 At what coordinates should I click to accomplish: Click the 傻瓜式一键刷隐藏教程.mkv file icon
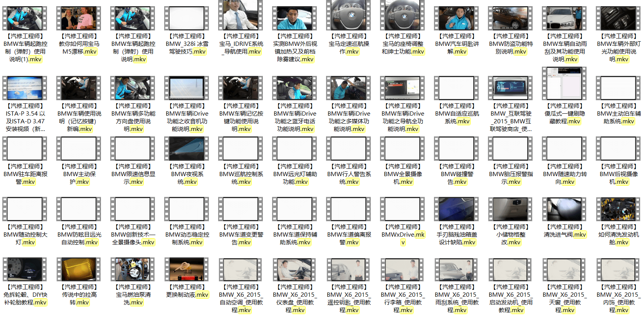(x=564, y=84)
